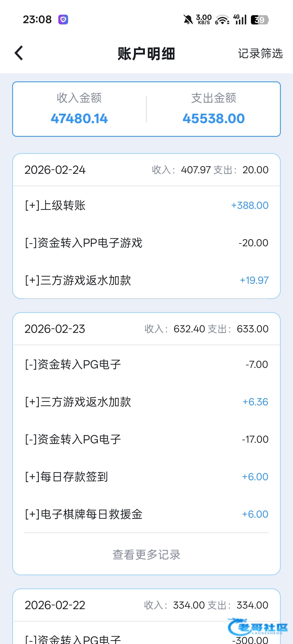
Task: Tap the 支出金额 45538.00 total
Action: point(214,109)
